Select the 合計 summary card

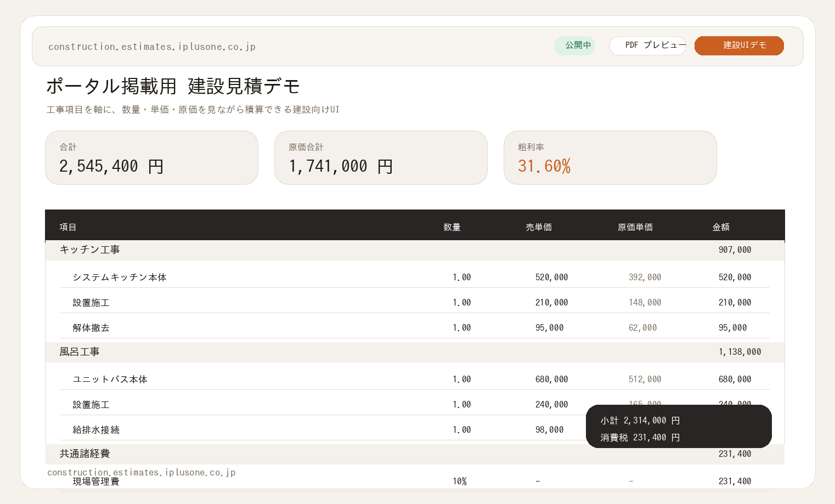(x=151, y=157)
